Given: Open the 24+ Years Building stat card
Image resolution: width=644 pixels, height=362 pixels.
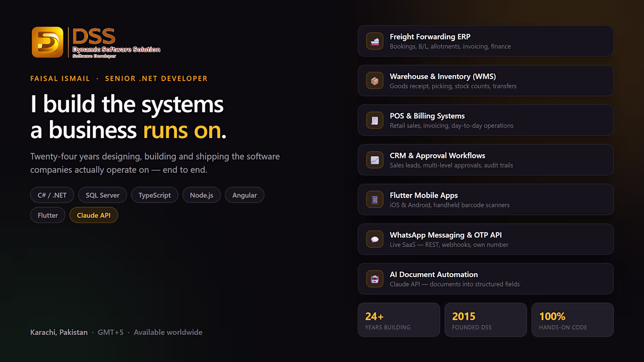Looking at the screenshot, I should (x=399, y=320).
